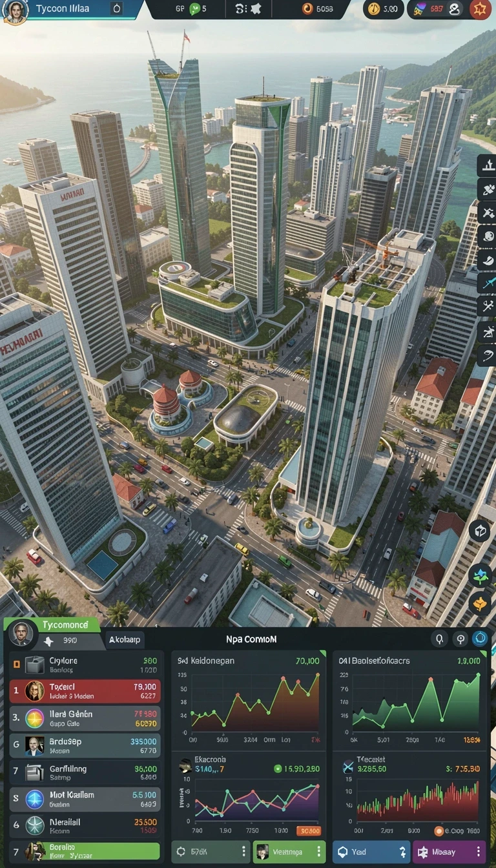Select the Ilard Gẽnðn leaderboard row
Image resolution: width=496 pixels, height=868 pixels.
coord(84,718)
